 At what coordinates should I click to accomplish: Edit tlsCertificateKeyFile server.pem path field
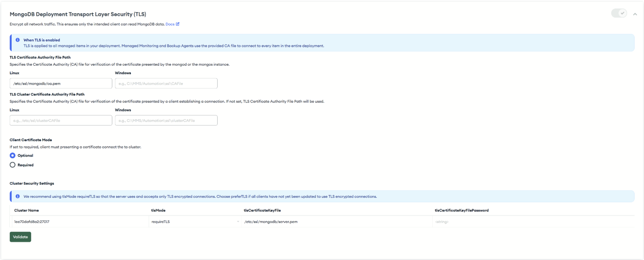tap(337, 222)
